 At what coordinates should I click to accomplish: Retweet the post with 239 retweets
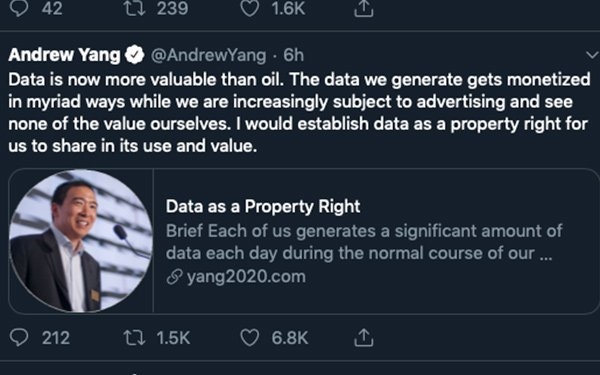point(134,8)
